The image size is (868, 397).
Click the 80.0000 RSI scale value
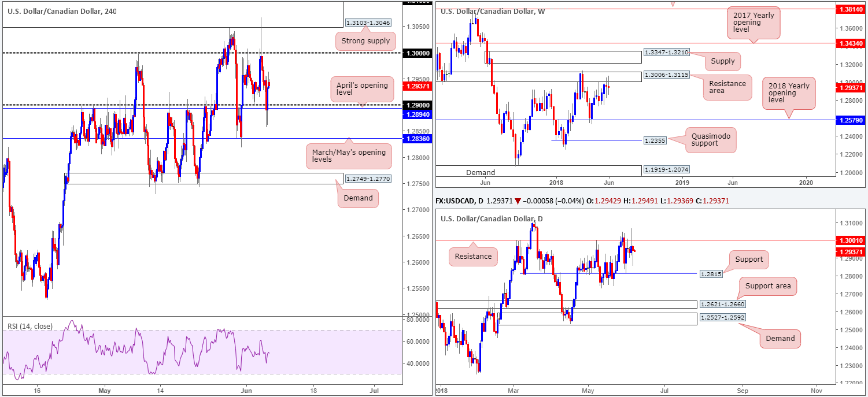tap(417, 320)
